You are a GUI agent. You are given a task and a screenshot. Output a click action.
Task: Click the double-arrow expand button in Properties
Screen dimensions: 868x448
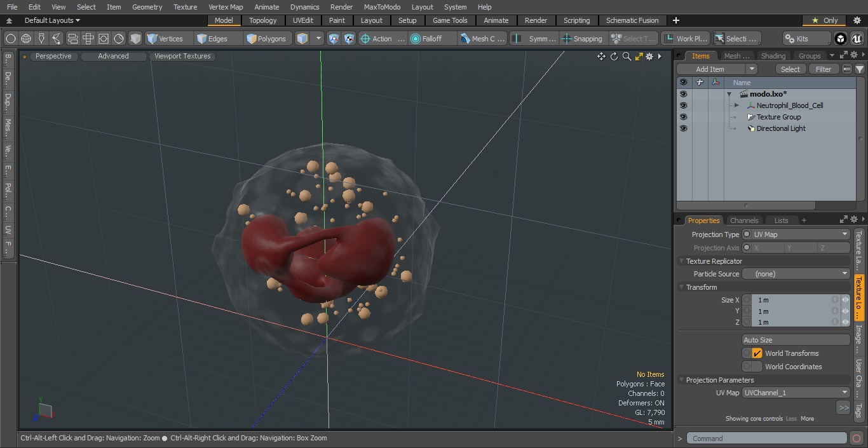click(x=843, y=407)
